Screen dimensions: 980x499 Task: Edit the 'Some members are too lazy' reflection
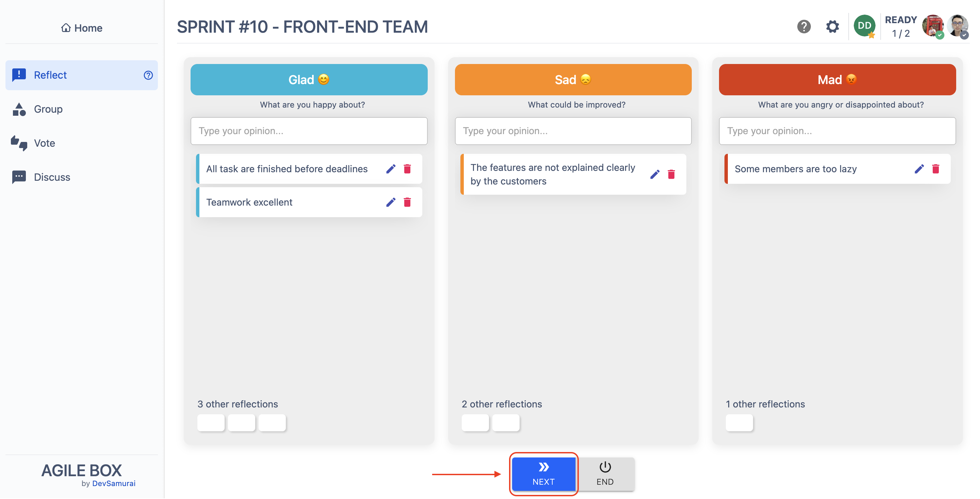pos(919,168)
